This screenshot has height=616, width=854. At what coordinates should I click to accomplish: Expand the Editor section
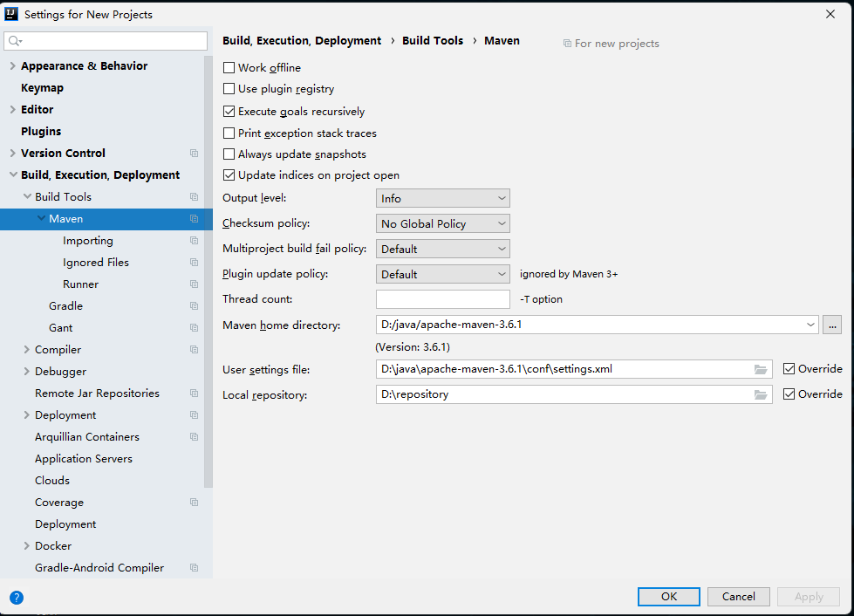12,109
